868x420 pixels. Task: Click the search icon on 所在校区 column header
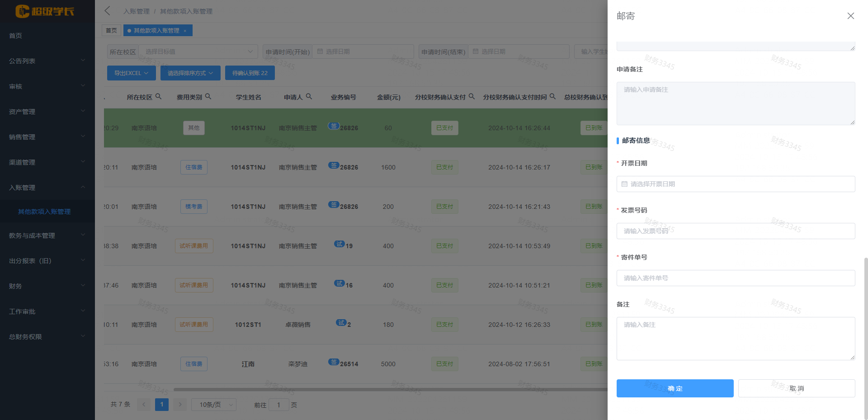click(x=159, y=96)
